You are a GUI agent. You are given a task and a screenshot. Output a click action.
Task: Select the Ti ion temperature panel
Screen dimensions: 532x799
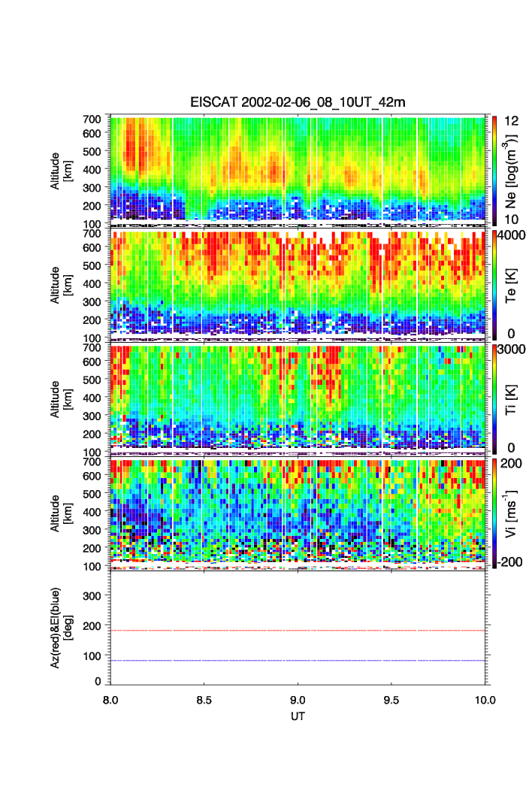[298, 397]
